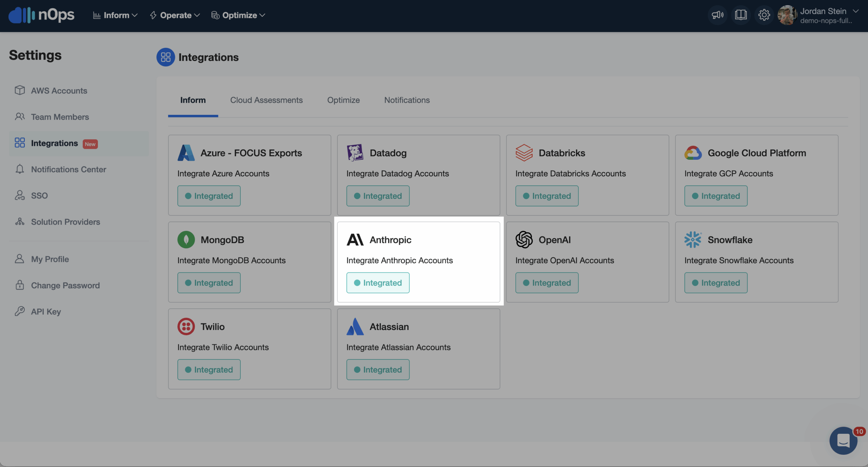This screenshot has width=868, height=467.
Task: Click the Solution Providers icon
Action: tap(20, 221)
